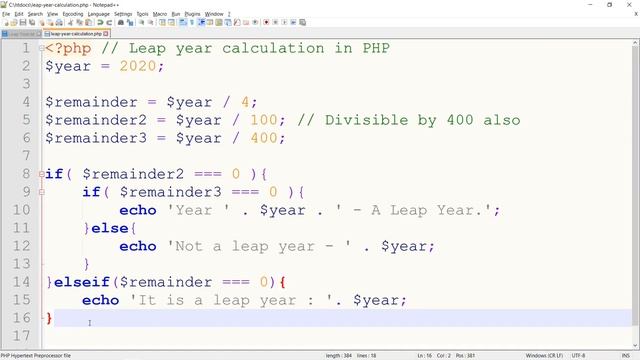Click the Zoom In toolbar icon
The height and width of the screenshot is (360, 640).
141,22
